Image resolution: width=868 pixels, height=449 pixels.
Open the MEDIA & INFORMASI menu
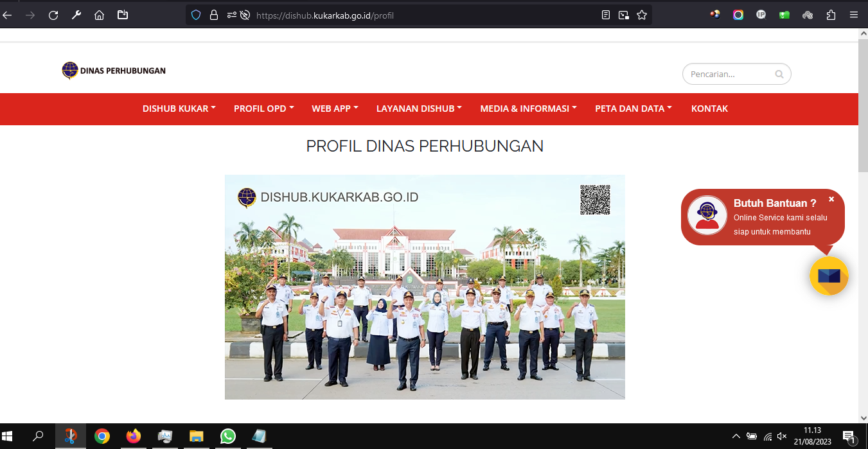tap(528, 109)
